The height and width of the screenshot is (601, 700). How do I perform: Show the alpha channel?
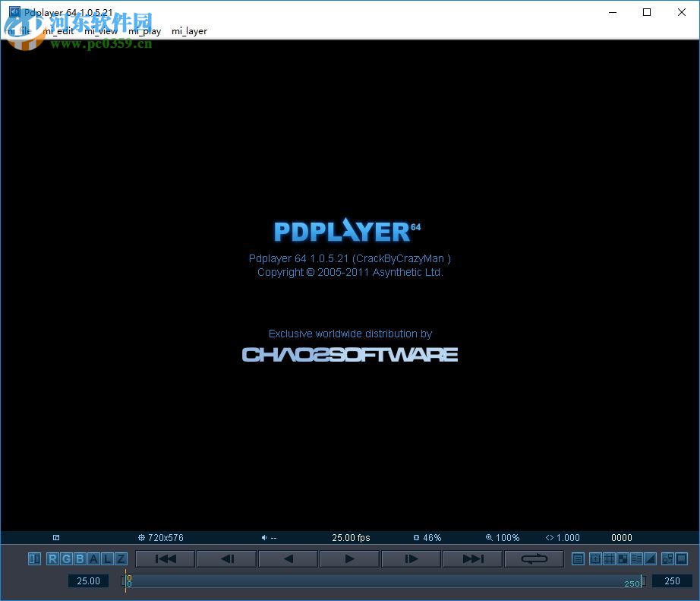click(93, 558)
